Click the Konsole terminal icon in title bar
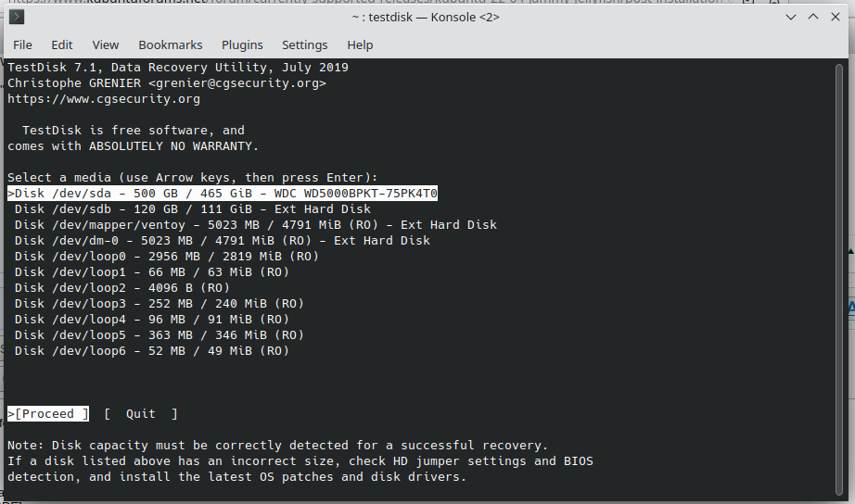Screen dimensions: 855x504 click(18, 17)
